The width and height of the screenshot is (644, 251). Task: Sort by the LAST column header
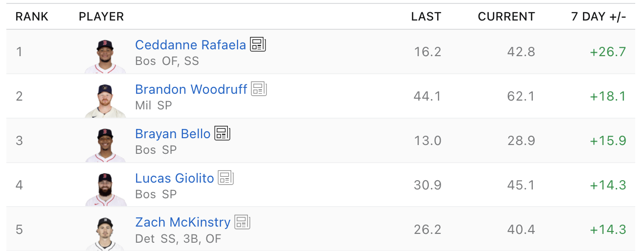pos(426,17)
